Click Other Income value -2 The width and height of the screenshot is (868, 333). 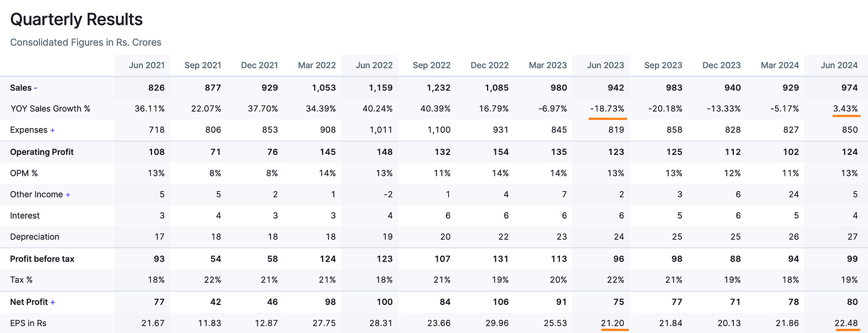tap(388, 194)
